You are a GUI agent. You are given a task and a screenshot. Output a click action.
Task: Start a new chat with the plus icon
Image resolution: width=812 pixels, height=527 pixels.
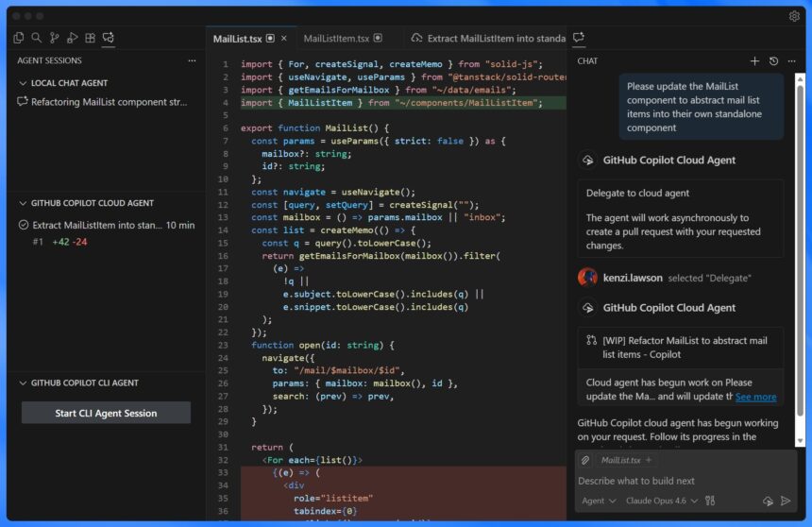(x=754, y=61)
